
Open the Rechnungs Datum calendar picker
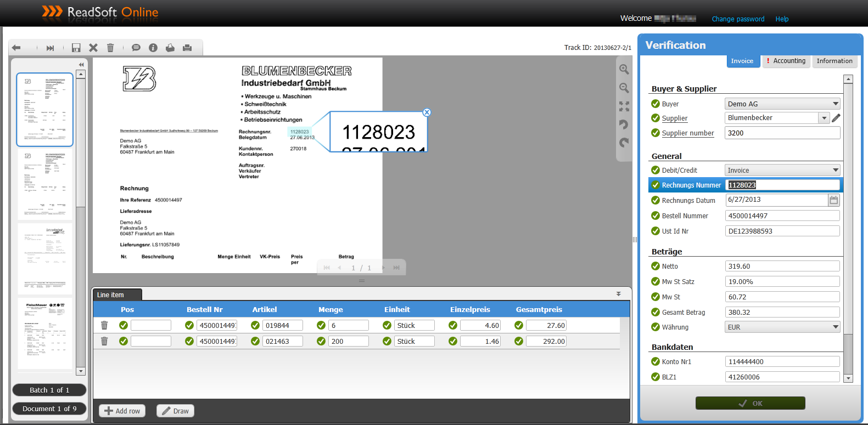click(834, 200)
